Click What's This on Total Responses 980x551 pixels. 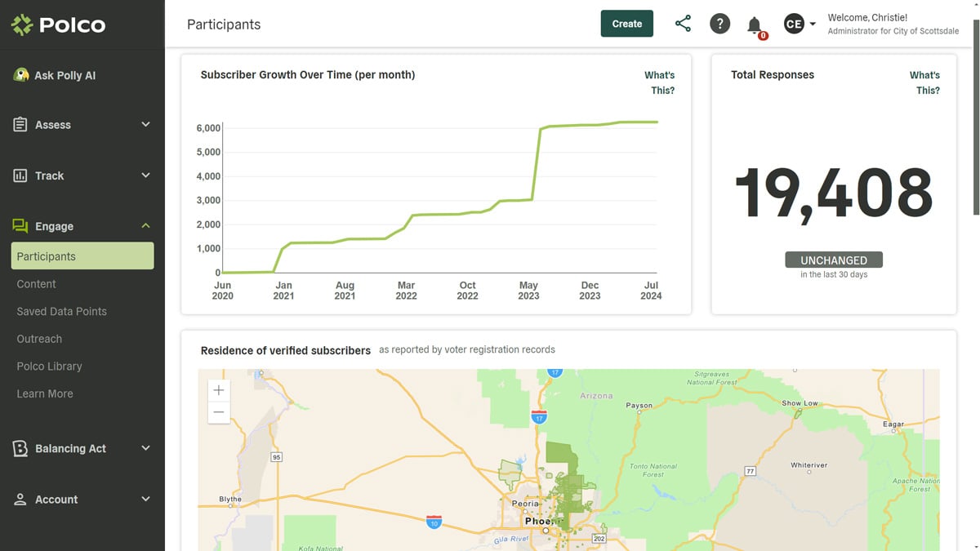pyautogui.click(x=925, y=82)
